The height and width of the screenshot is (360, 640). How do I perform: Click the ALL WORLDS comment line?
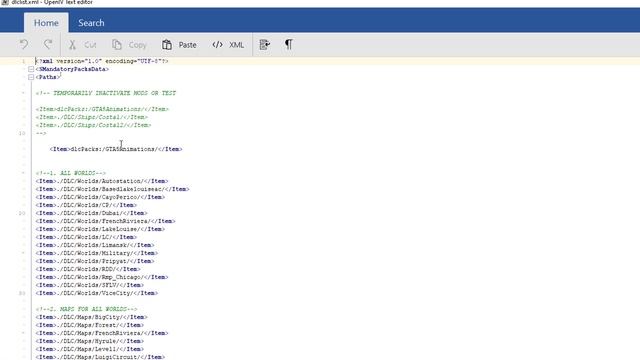click(71, 173)
